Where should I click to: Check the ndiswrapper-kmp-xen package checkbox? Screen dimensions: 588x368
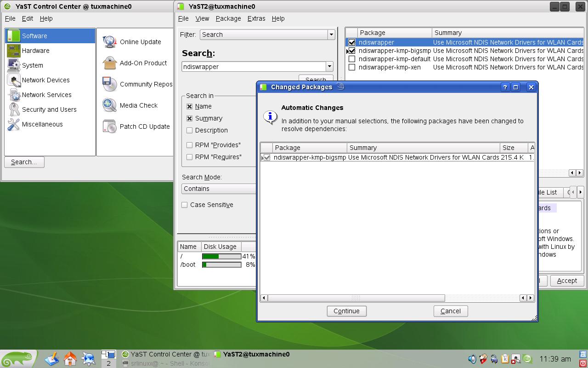pyautogui.click(x=352, y=67)
